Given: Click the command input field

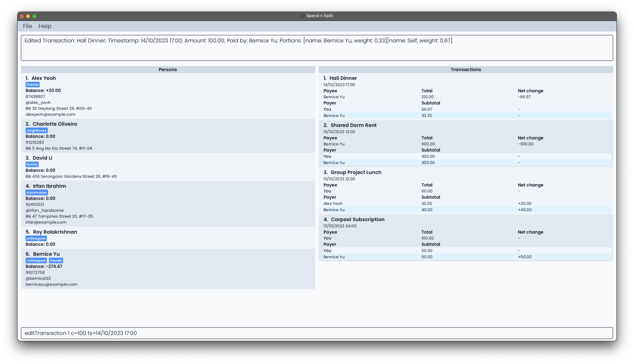Looking at the screenshot, I should click(317, 333).
